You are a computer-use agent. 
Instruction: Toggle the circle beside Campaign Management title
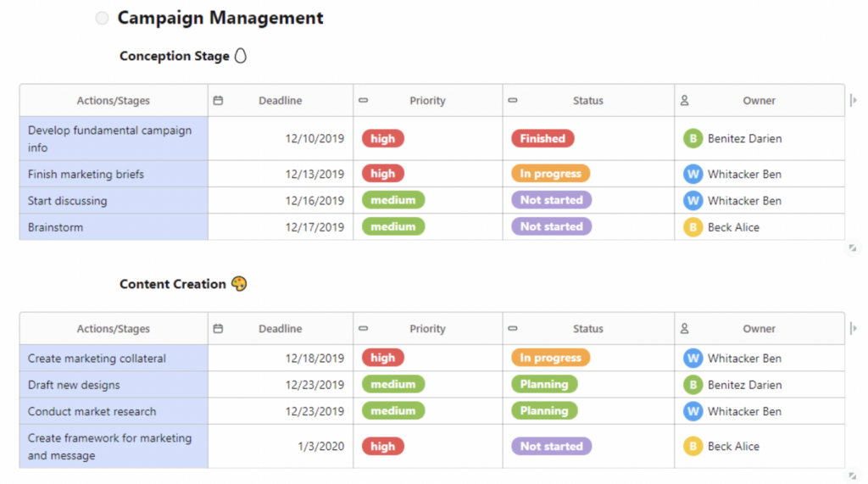(x=102, y=19)
